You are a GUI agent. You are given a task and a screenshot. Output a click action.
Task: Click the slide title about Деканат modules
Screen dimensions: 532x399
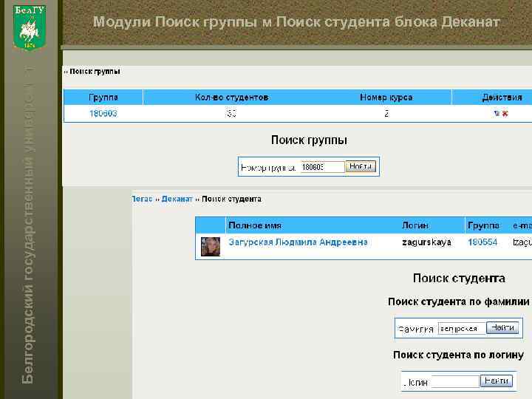[296, 21]
